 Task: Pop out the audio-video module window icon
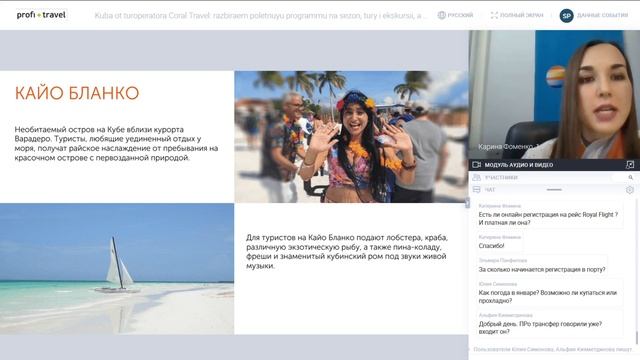pyautogui.click(x=630, y=164)
